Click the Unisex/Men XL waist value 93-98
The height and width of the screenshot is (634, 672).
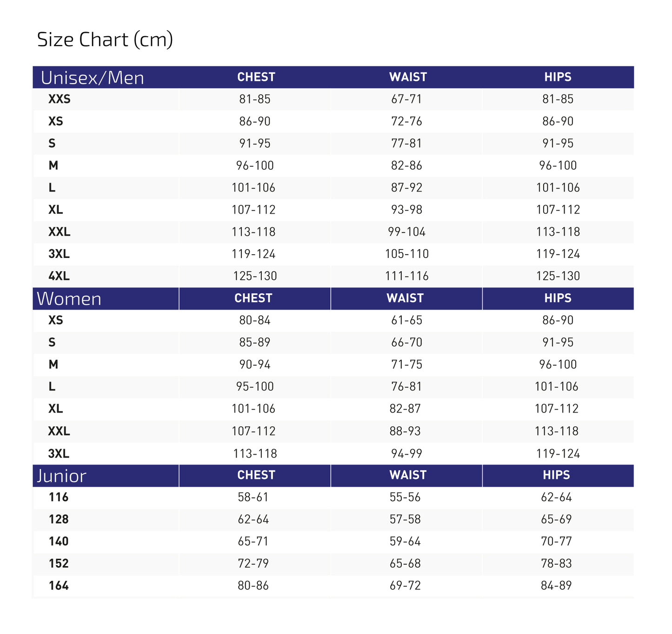[x=406, y=210]
